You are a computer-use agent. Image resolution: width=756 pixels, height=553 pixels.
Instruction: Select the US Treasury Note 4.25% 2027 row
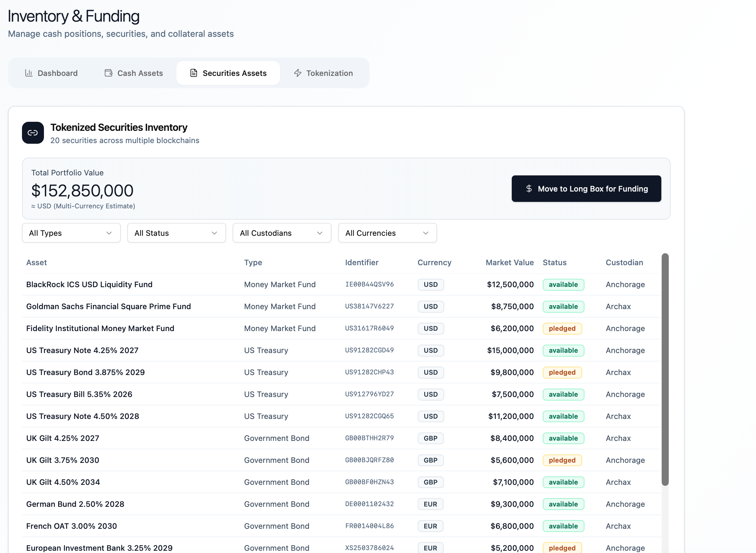coord(341,350)
